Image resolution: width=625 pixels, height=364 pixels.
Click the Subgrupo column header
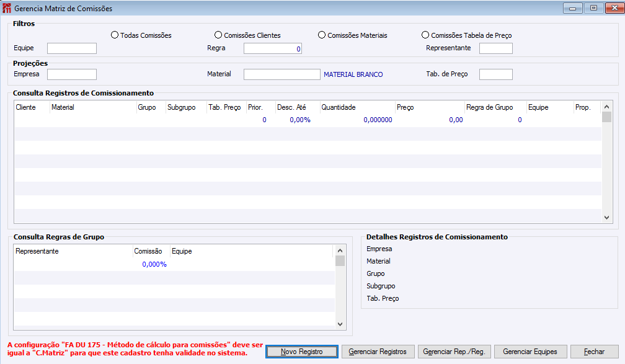tap(186, 107)
